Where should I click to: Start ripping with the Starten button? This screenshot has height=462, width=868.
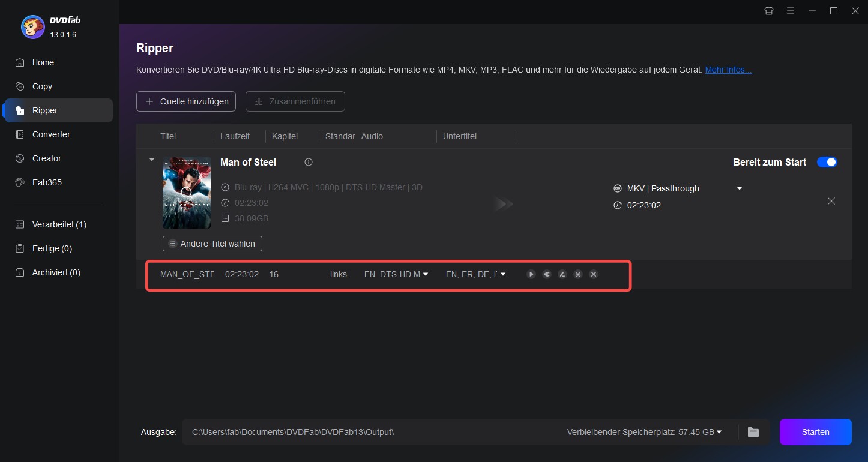[815, 432]
